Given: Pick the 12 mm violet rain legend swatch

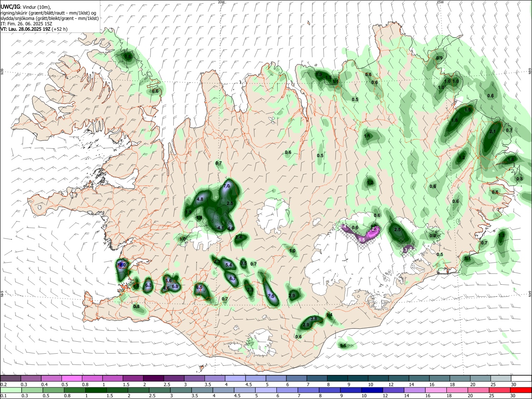Looking at the screenshot, I should [393, 390].
